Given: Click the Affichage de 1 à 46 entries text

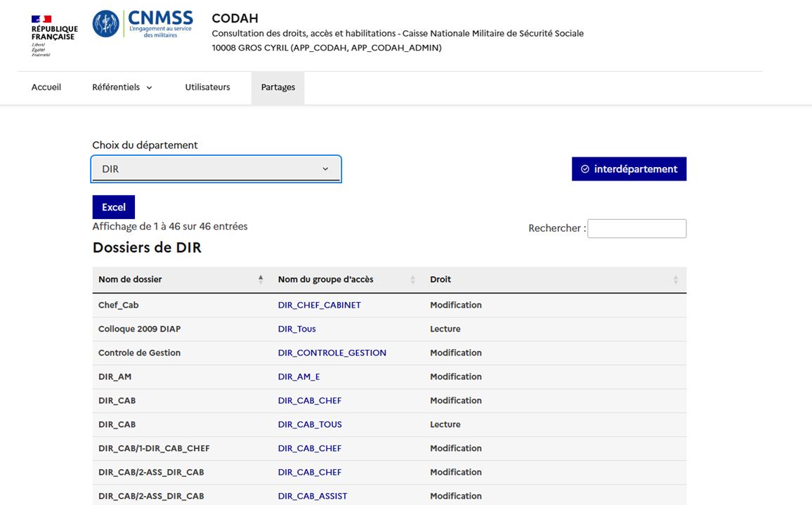Looking at the screenshot, I should [x=170, y=226].
